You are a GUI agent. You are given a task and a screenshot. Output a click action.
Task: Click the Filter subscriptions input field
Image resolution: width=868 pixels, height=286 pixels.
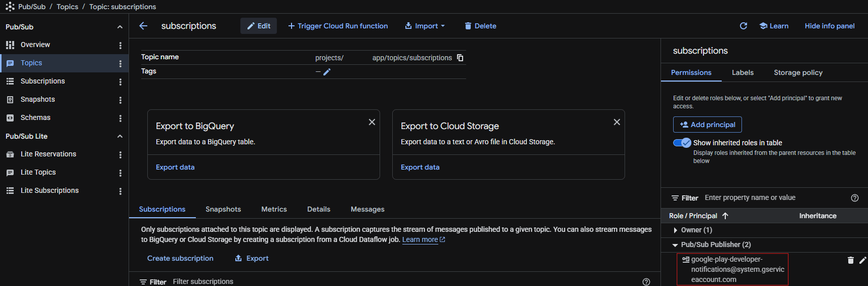[405, 281]
